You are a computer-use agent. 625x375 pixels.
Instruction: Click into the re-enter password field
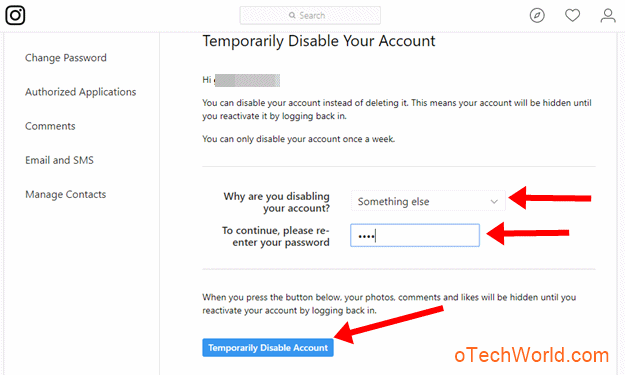[x=415, y=236]
